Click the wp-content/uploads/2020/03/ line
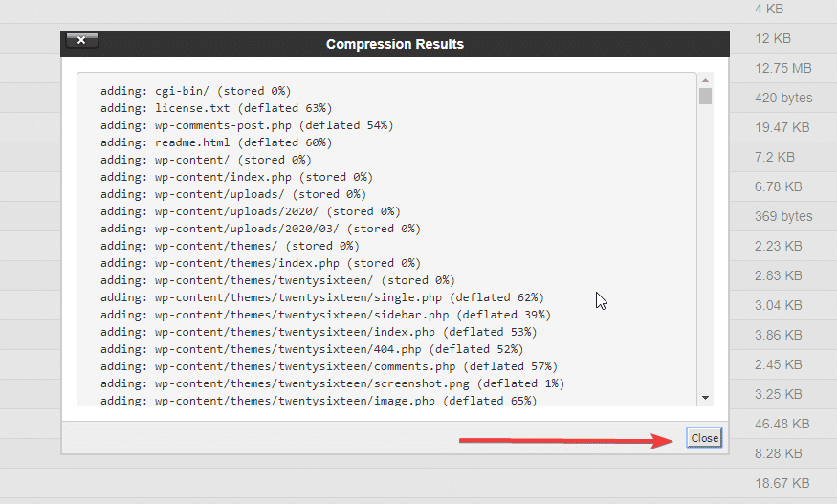Screen dimensions: 837x504 pyautogui.click(x=259, y=229)
